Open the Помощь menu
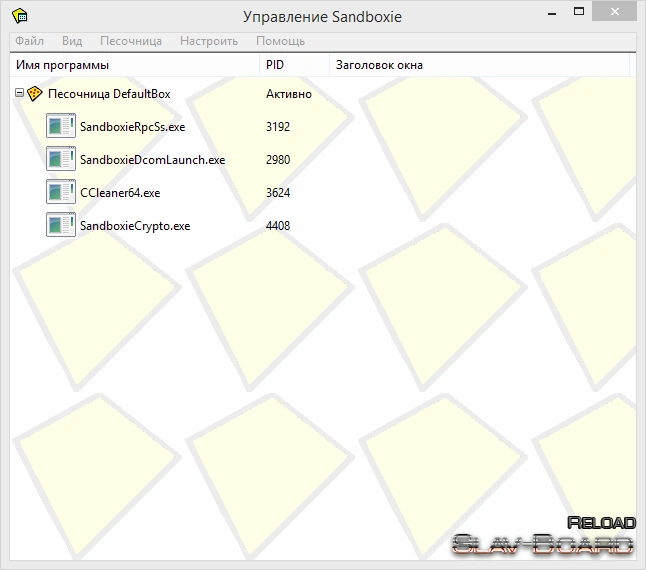The image size is (646, 570). (x=281, y=41)
